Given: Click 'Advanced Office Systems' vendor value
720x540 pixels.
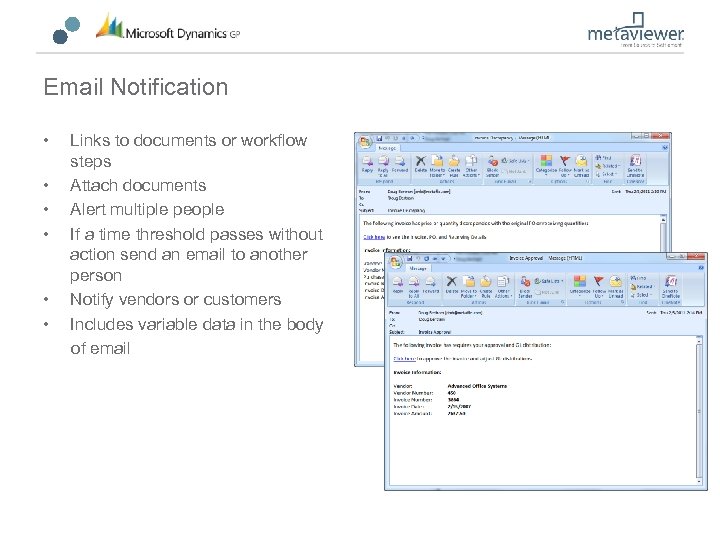Looking at the screenshot, I should click(477, 386).
